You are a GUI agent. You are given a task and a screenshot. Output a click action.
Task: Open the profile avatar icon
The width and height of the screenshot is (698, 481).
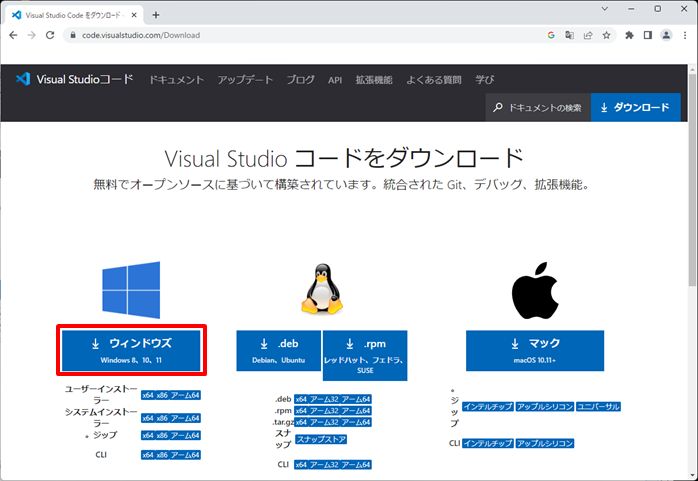pyautogui.click(x=666, y=35)
